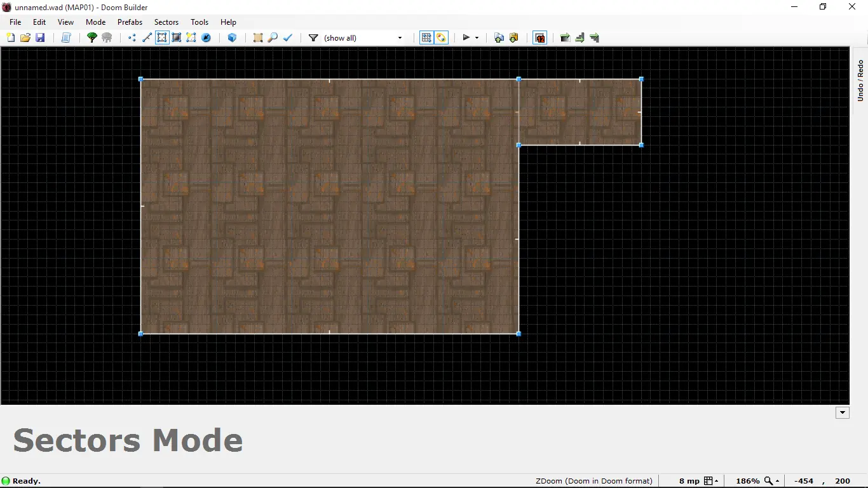Select the Sectors mode toolbar icon
Screen dimensions: 868x488
click(162, 38)
